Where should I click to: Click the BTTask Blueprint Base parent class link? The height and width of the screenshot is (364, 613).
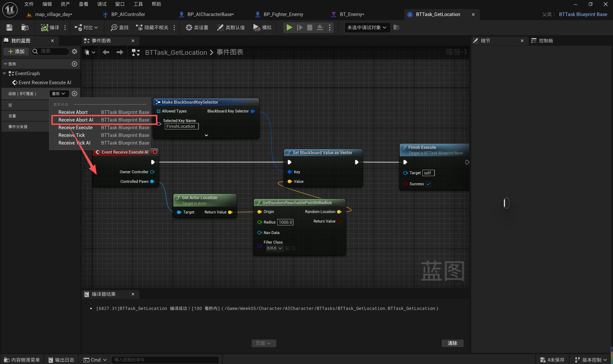point(583,14)
